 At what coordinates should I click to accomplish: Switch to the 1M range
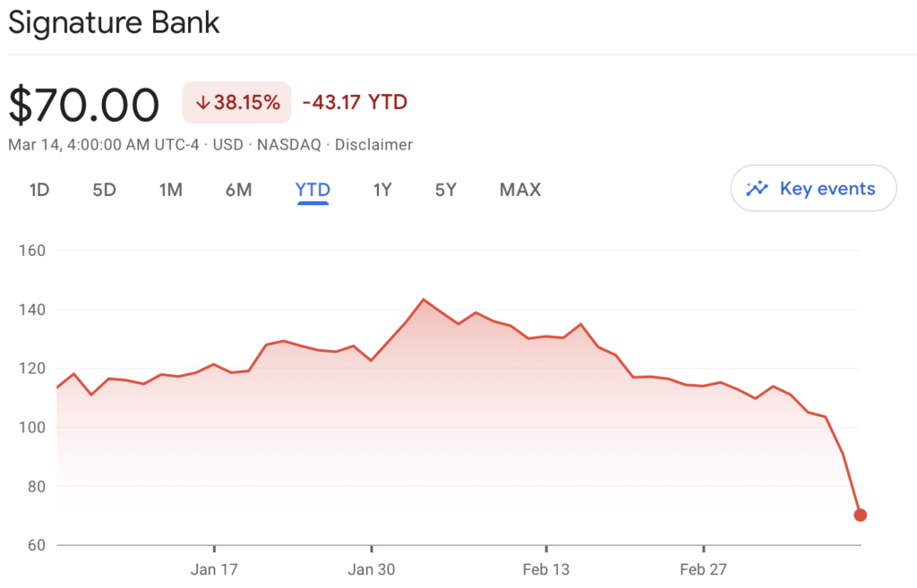tap(171, 190)
